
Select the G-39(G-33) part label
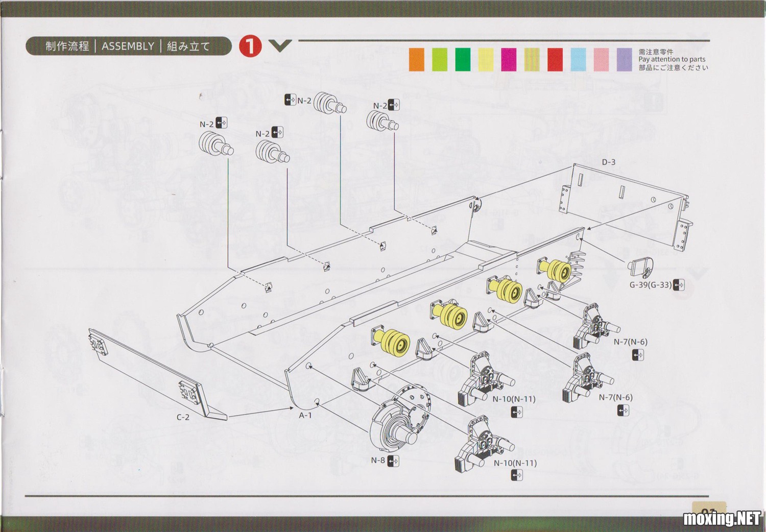coord(650,284)
